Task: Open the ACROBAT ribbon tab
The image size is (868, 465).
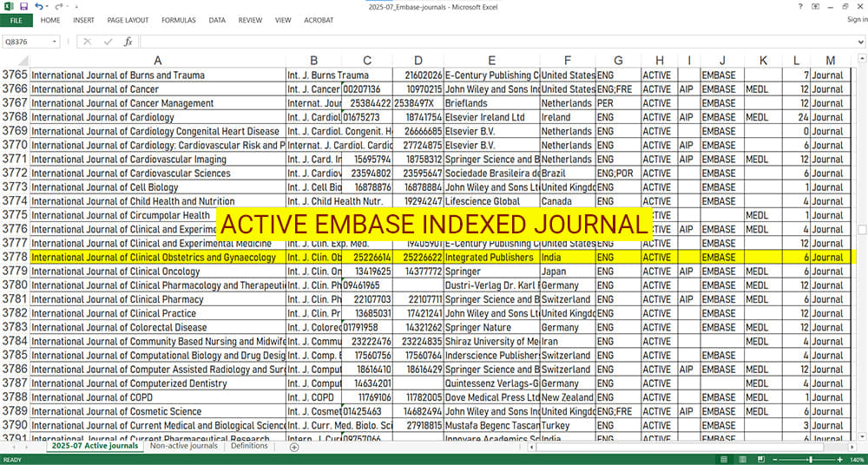Action: [319, 21]
